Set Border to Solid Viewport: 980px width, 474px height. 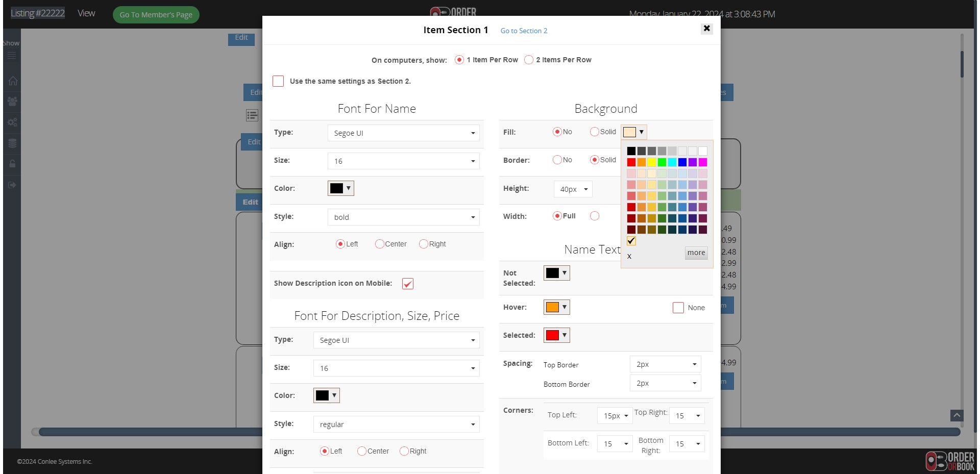click(x=594, y=160)
